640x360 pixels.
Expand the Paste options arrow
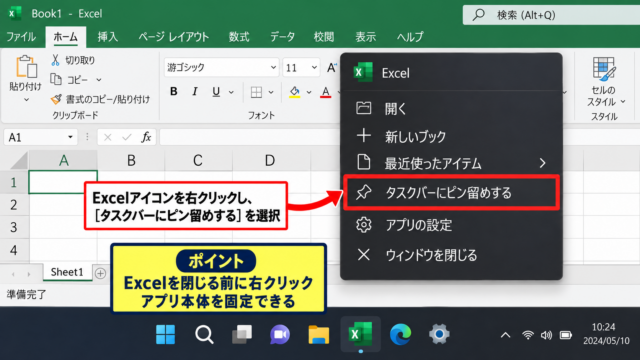coord(26,100)
